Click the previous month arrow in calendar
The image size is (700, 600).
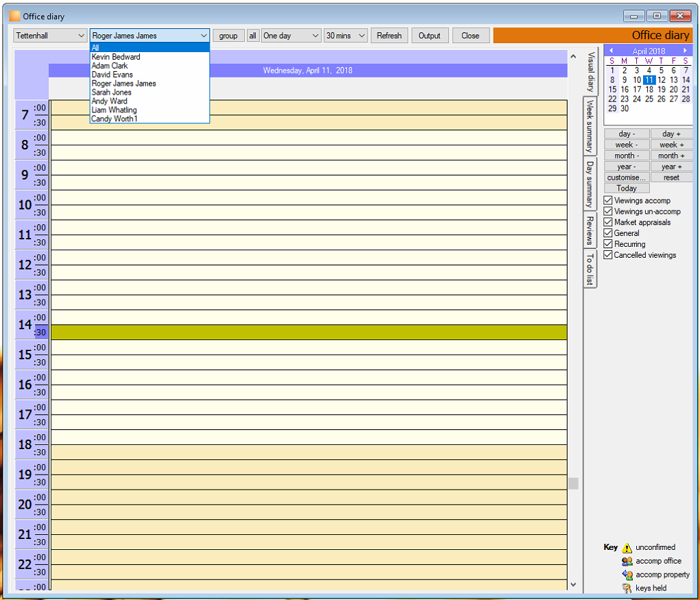(611, 51)
